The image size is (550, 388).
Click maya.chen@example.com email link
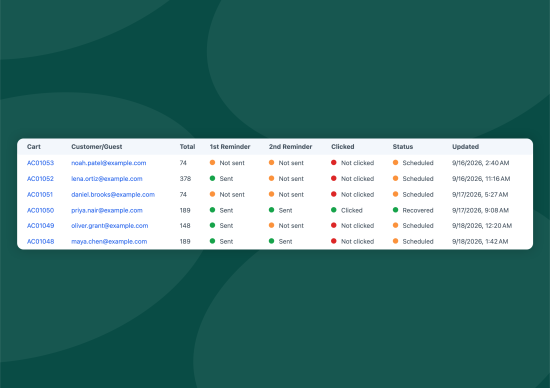[x=109, y=241]
